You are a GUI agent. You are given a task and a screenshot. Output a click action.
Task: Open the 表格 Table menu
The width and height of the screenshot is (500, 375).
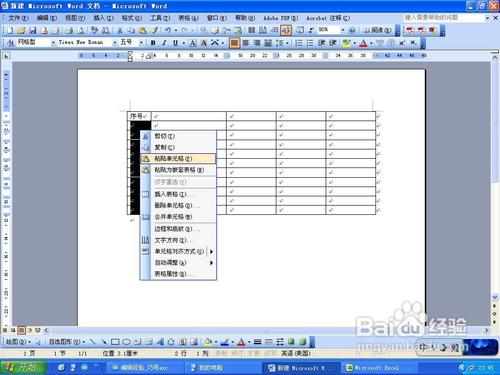pyautogui.click(x=189, y=18)
